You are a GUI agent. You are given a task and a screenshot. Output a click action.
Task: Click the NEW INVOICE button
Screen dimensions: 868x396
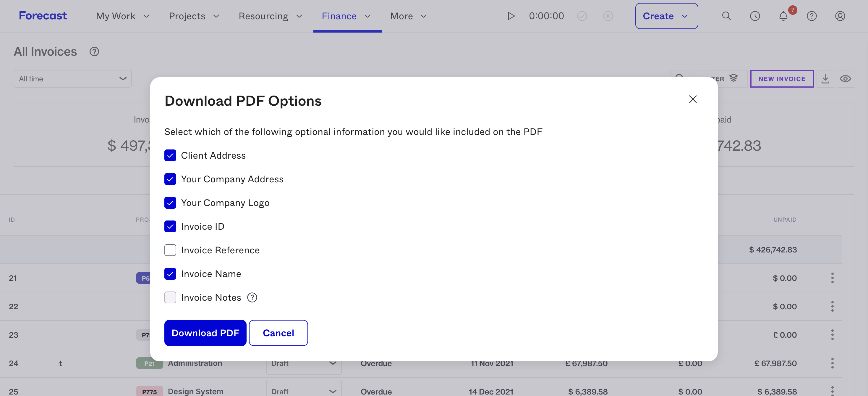click(x=782, y=79)
